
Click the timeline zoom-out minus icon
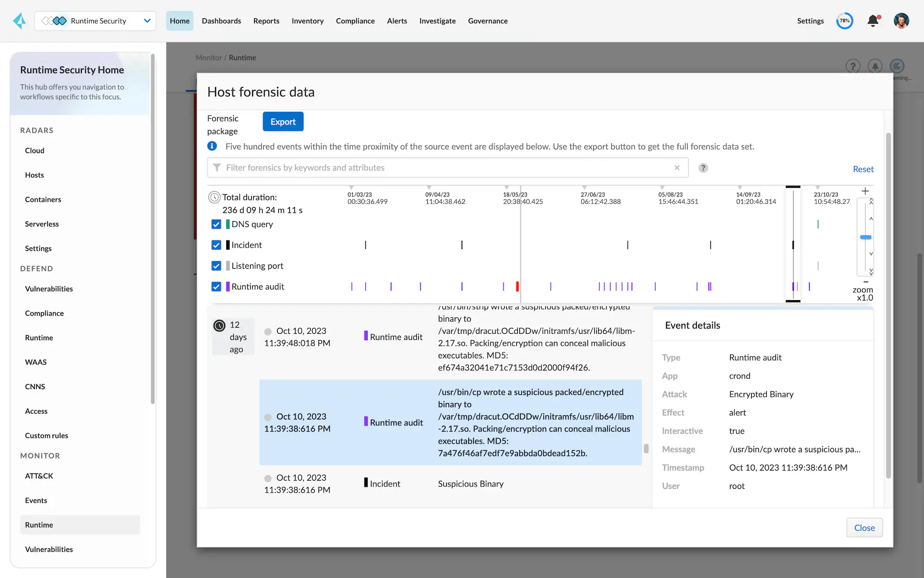click(x=866, y=282)
